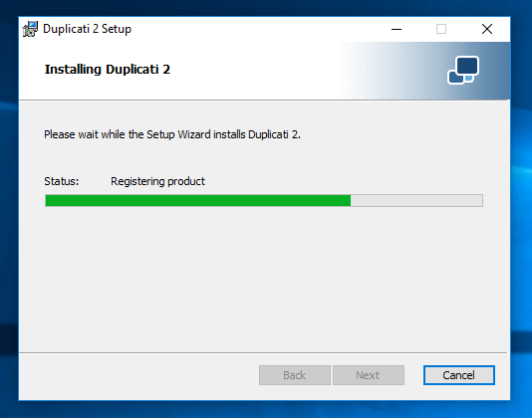
Task: Click the Status: label
Action: [62, 181]
